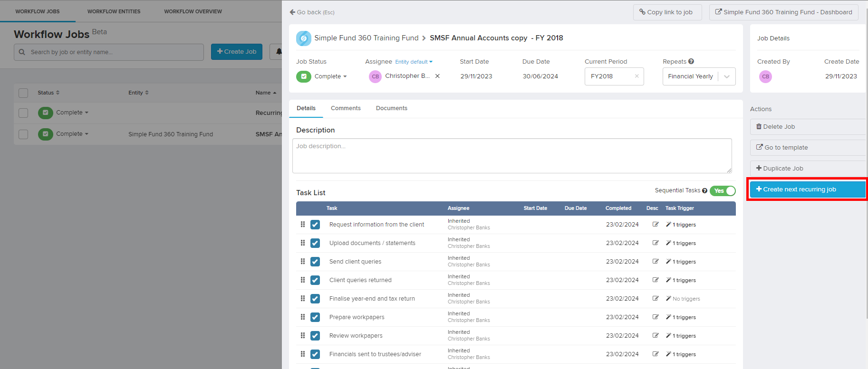This screenshot has width=868, height=369.
Task: Uncheck Prepare workpapers task
Action: (315, 317)
